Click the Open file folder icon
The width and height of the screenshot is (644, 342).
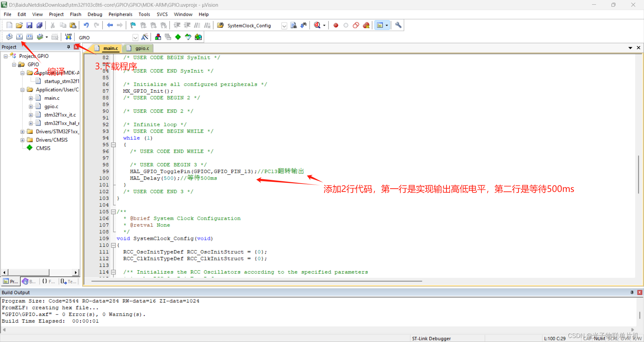coord(19,25)
